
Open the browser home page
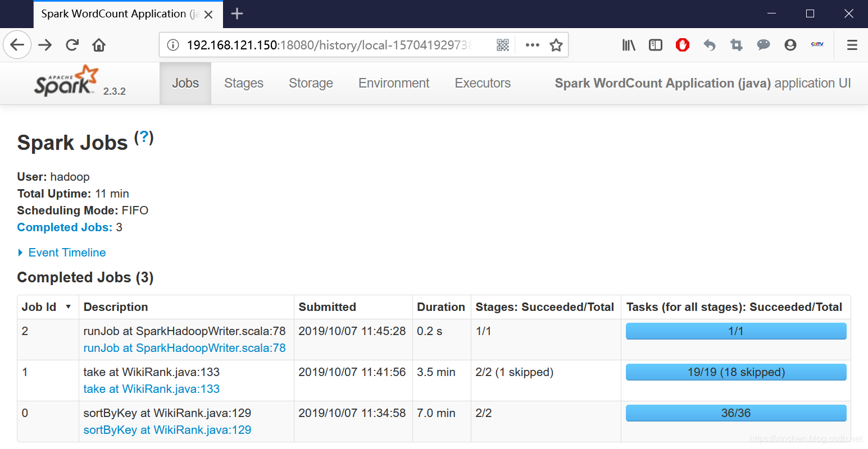(x=99, y=45)
